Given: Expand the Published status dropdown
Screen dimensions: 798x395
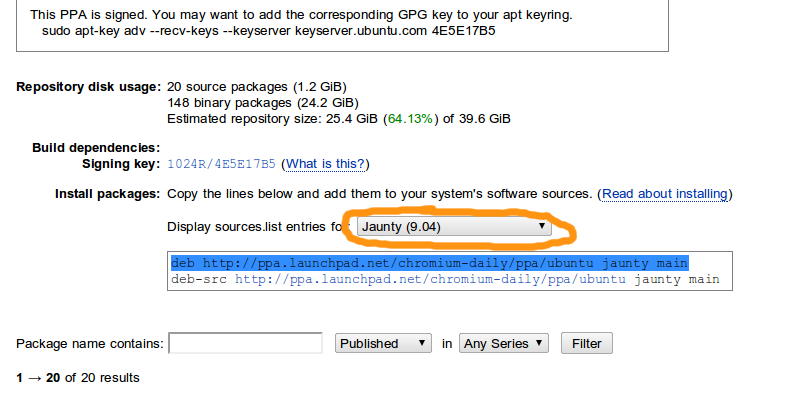Looking at the screenshot, I should [383, 344].
